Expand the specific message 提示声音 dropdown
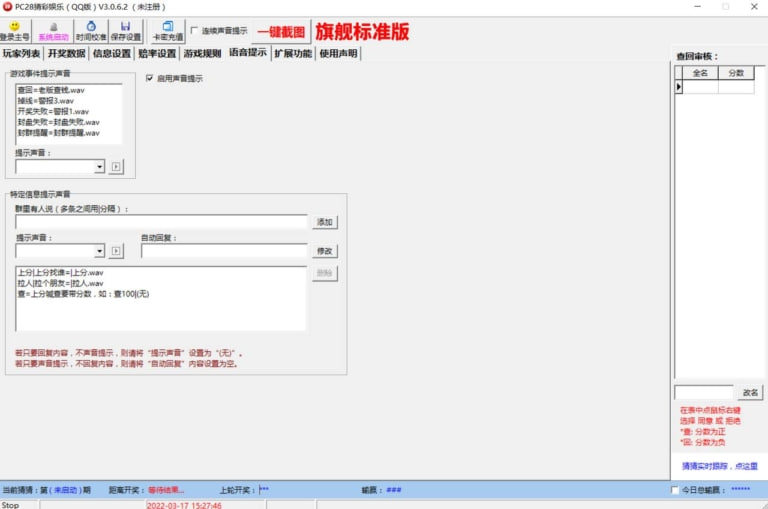The image size is (768, 509). pos(100,251)
